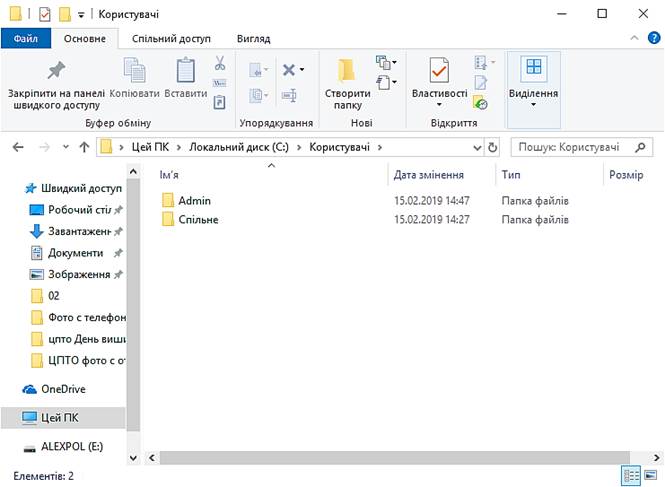Select the Основне ribbon tab
Screen dimensions: 665x487
pos(85,39)
